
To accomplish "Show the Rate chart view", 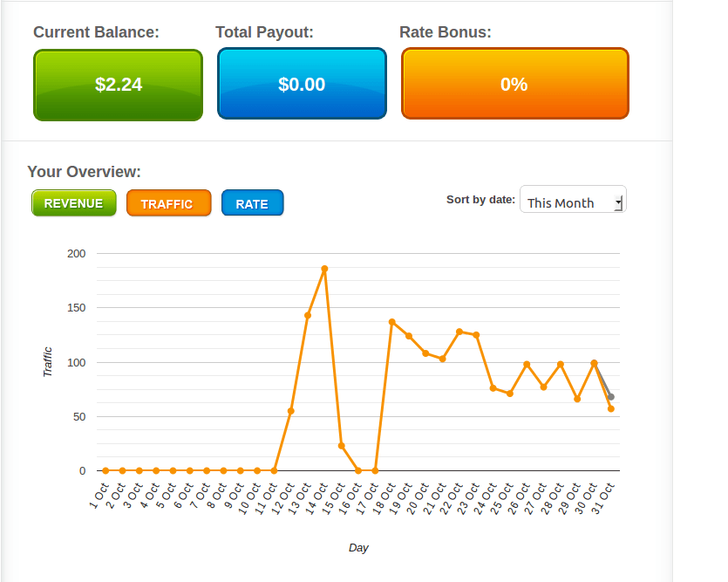I will (252, 203).
